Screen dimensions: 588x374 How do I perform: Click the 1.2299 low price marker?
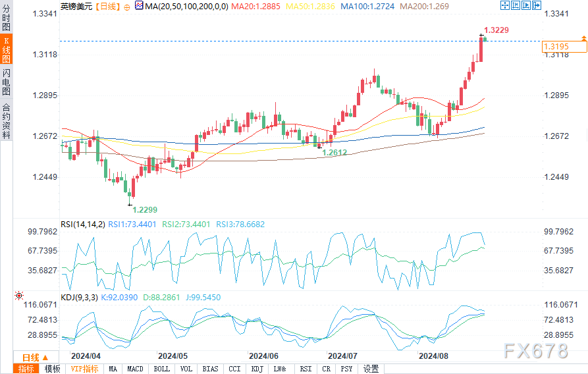tap(145, 209)
